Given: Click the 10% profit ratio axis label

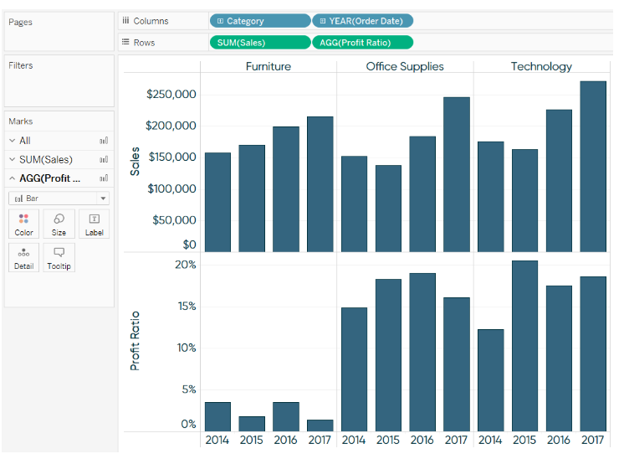Looking at the screenshot, I should click(x=186, y=348).
